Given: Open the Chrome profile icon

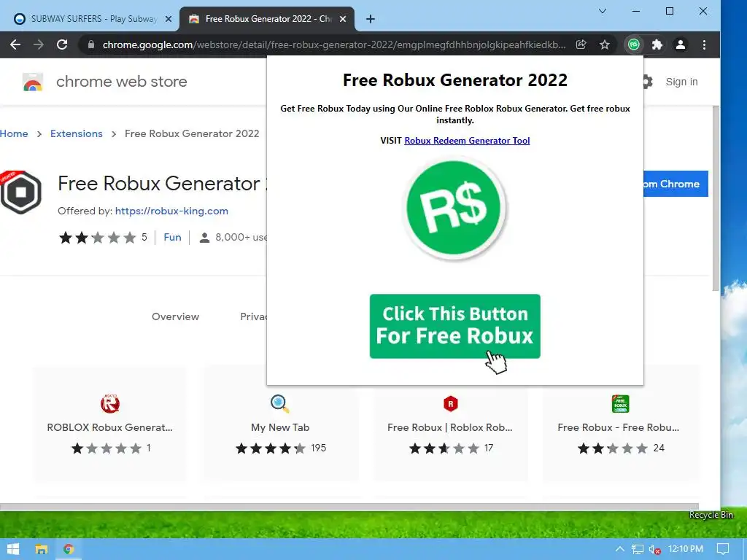Looking at the screenshot, I should (x=681, y=44).
